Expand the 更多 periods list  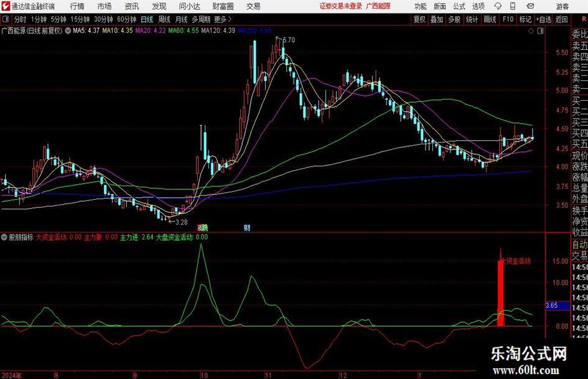pos(223,19)
